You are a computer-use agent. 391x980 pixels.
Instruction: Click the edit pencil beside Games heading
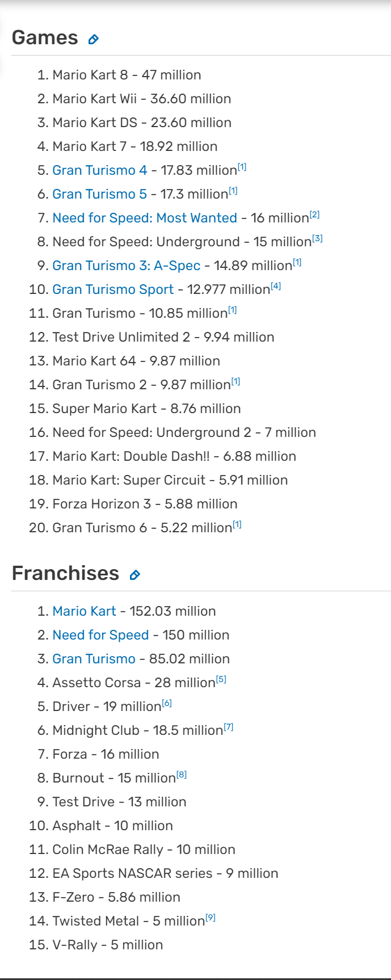(x=94, y=39)
